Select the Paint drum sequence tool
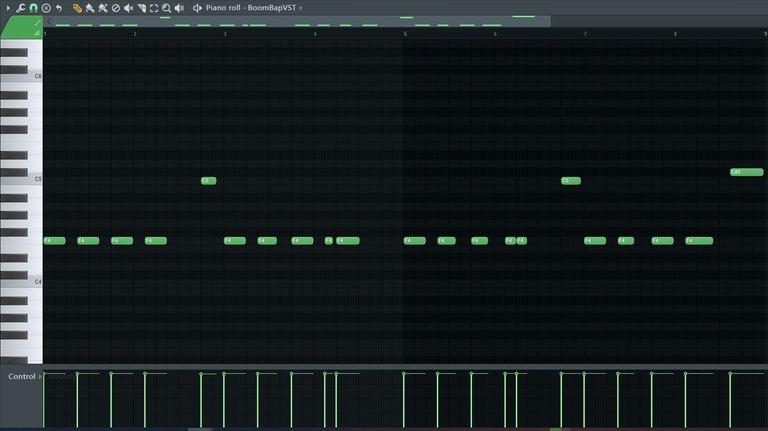The width and height of the screenshot is (768, 431). coord(103,8)
